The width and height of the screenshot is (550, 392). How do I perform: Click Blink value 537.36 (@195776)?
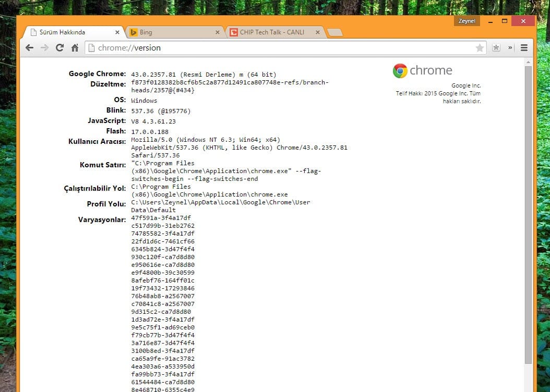161,111
